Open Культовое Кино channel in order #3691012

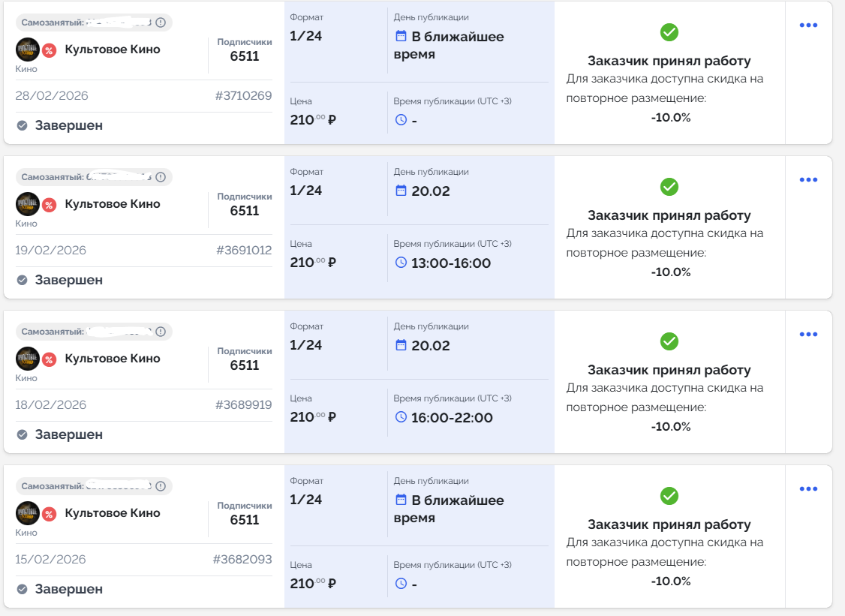(x=113, y=204)
